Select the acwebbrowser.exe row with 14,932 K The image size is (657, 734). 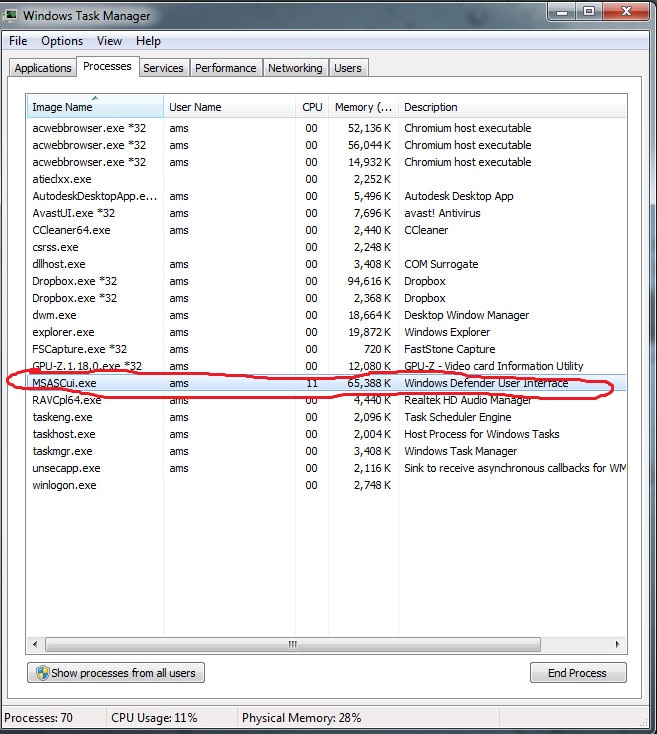(326, 162)
